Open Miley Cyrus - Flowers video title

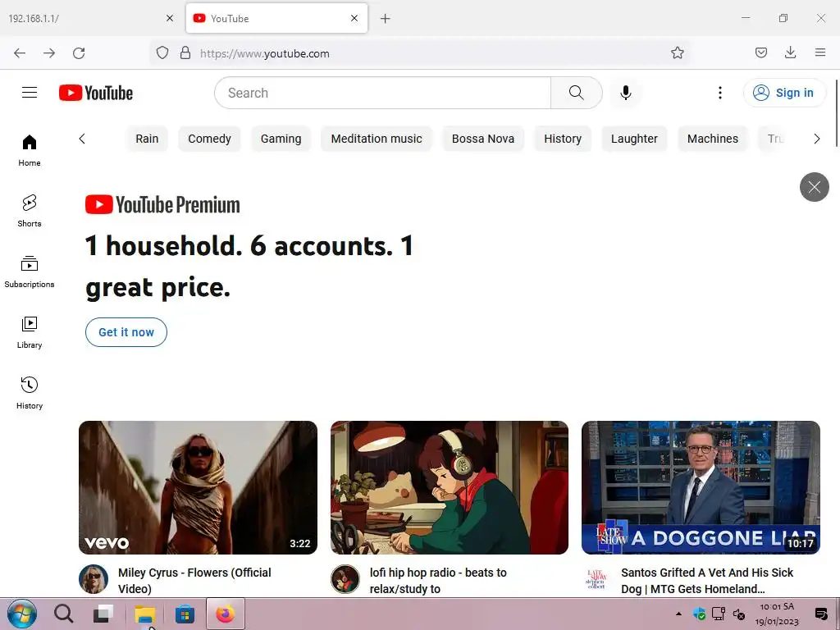pos(194,581)
